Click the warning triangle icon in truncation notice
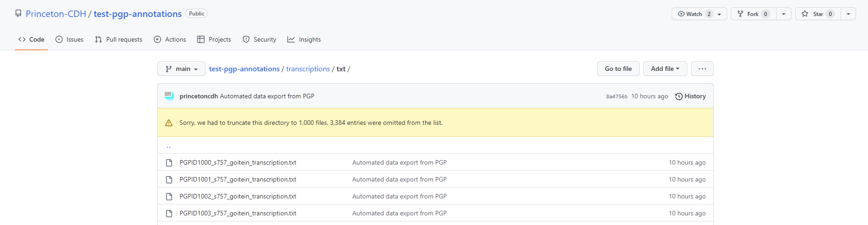This screenshot has width=868, height=225. 169,123
